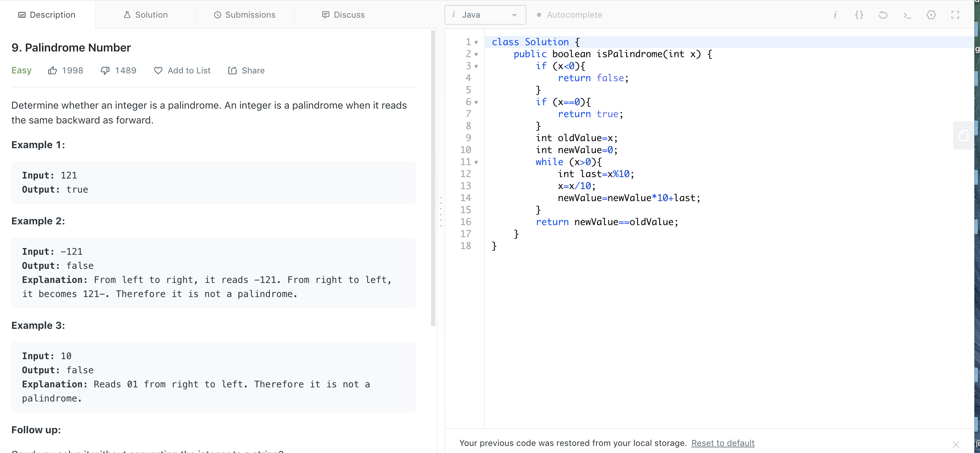This screenshot has height=453, width=980.
Task: Open the Discuss tab
Action: (343, 15)
